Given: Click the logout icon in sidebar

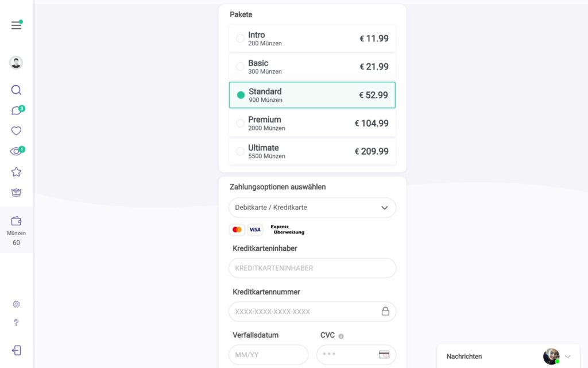Looking at the screenshot, I should pos(16,350).
